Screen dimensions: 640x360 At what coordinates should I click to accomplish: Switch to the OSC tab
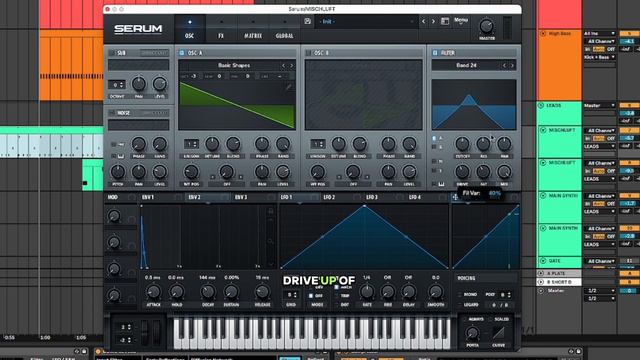pyautogui.click(x=189, y=29)
